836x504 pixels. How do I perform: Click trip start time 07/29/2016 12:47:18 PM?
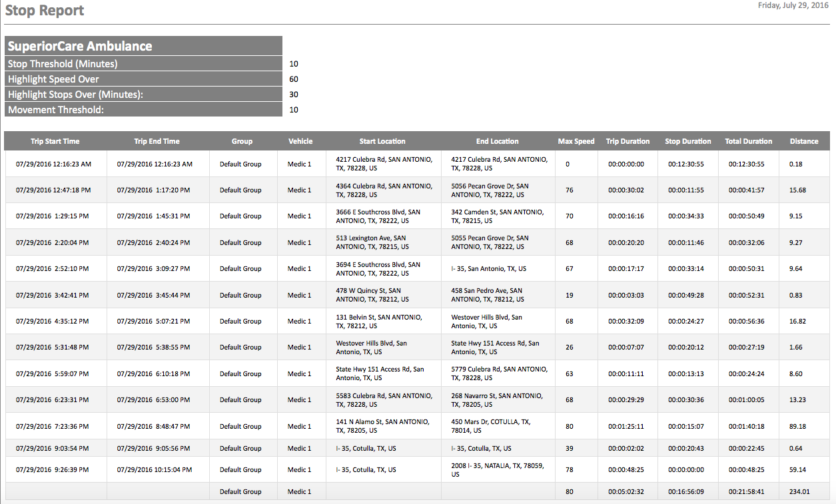coord(53,190)
